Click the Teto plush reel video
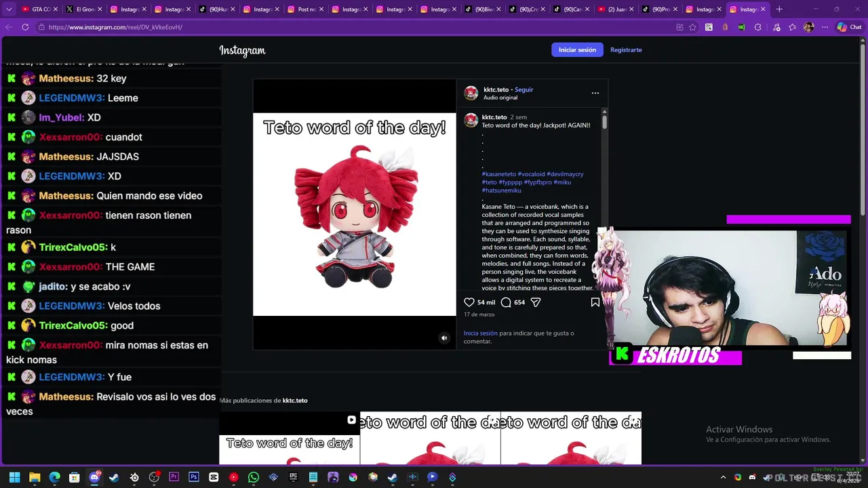This screenshot has width=868, height=488. click(x=355, y=214)
